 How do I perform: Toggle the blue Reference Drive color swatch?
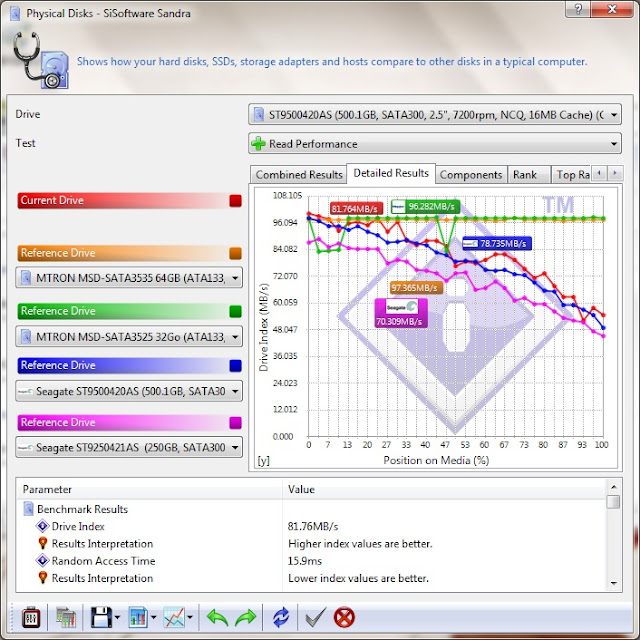click(236, 366)
